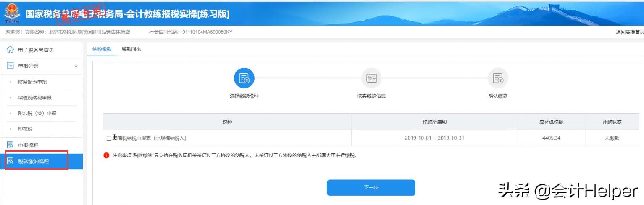
Task: Click the 确认缴款 step circle icon
Action: 498,78
